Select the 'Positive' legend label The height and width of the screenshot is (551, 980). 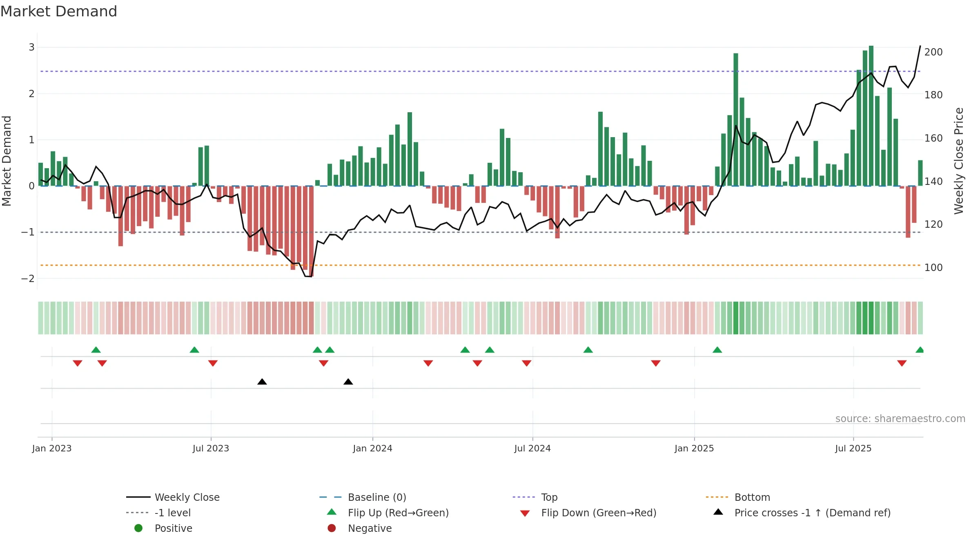tap(173, 528)
